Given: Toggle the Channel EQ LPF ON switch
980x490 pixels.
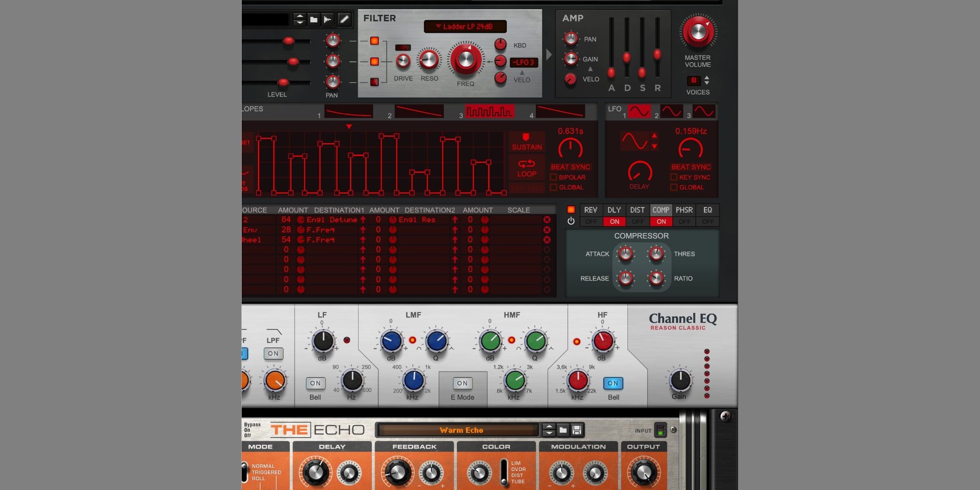Looking at the screenshot, I should click(273, 353).
